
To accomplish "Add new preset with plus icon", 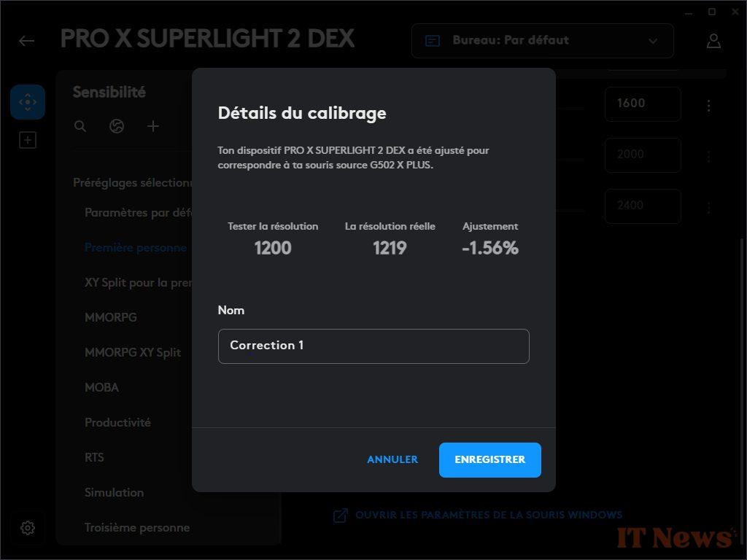I will pyautogui.click(x=153, y=126).
